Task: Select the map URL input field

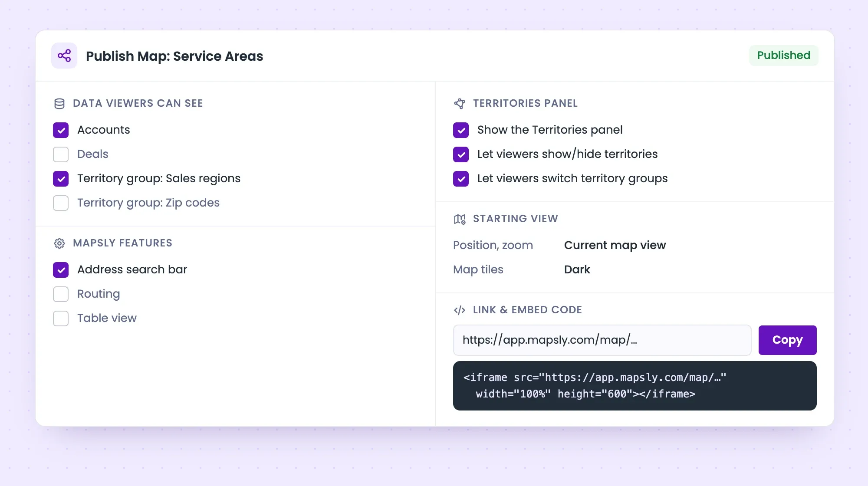Action: (602, 340)
